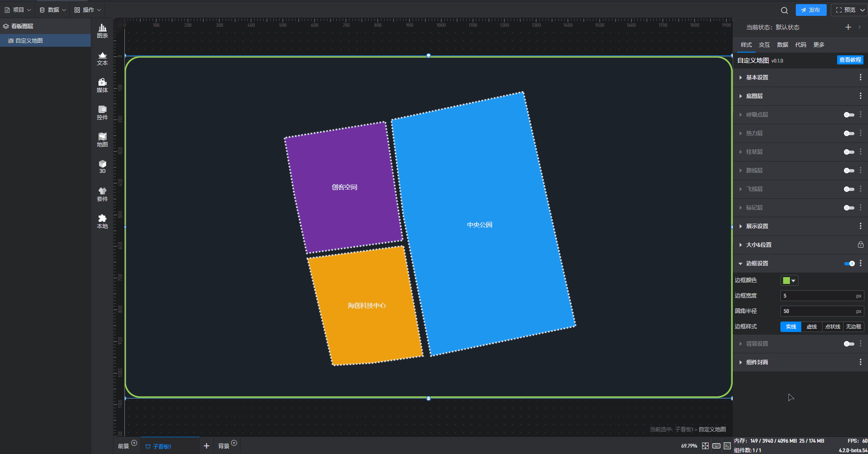Enable the 路线层 toggle switch
This screenshot has width=868, height=454.
pos(849,171)
